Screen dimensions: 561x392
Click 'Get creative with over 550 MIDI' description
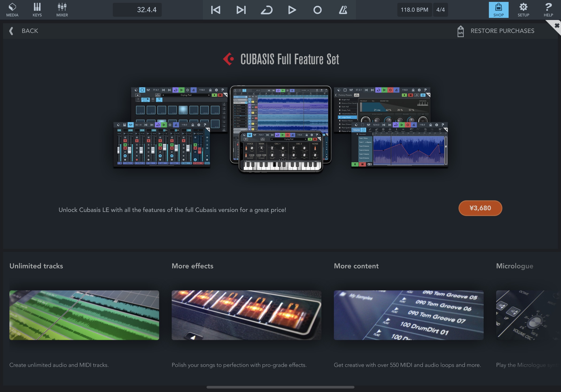pyautogui.click(x=407, y=365)
